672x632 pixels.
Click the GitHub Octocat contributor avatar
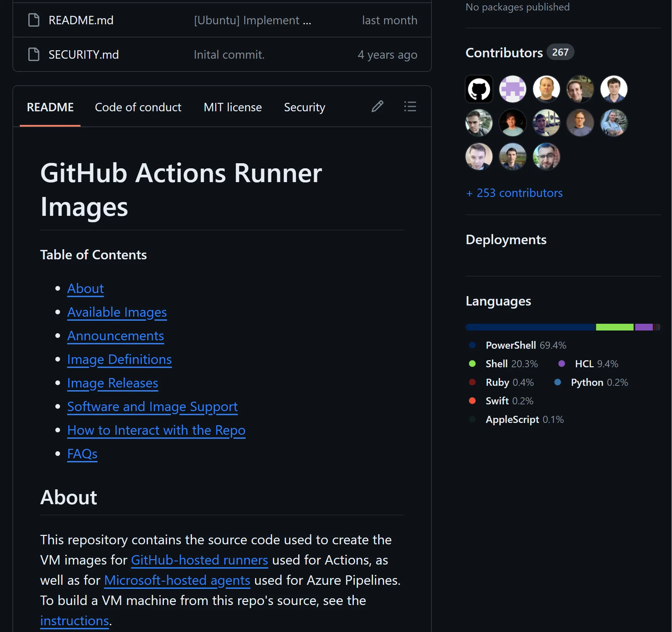point(479,89)
